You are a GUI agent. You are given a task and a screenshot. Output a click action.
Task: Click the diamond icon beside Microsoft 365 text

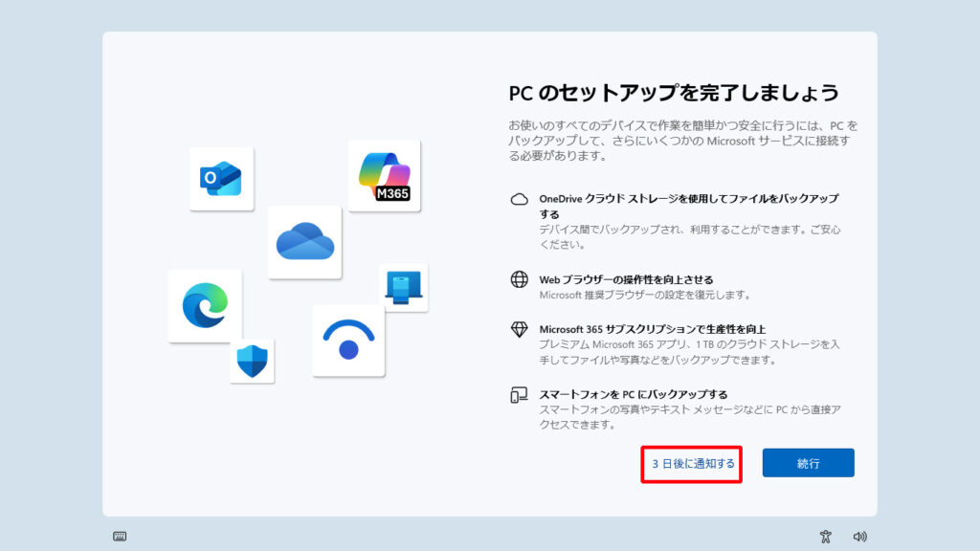(520, 329)
